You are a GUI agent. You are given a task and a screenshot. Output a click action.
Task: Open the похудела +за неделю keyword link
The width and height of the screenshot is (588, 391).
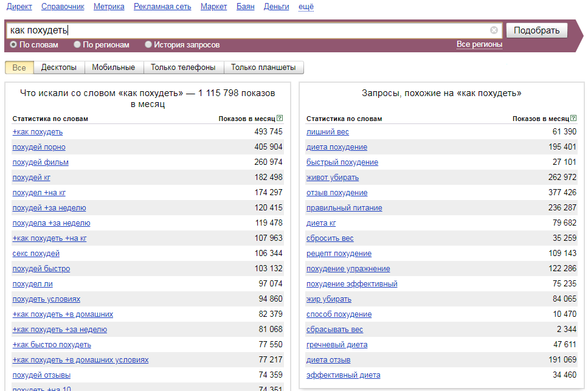pyautogui.click(x=51, y=223)
